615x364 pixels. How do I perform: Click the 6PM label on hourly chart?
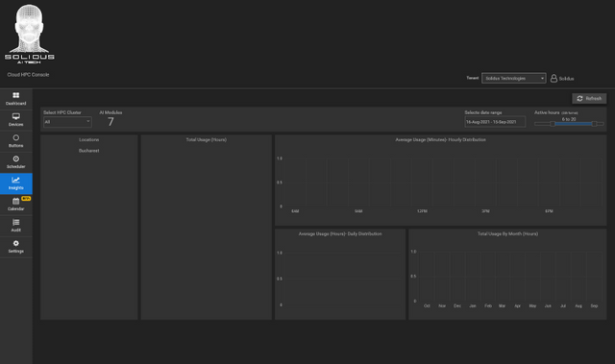pos(549,211)
